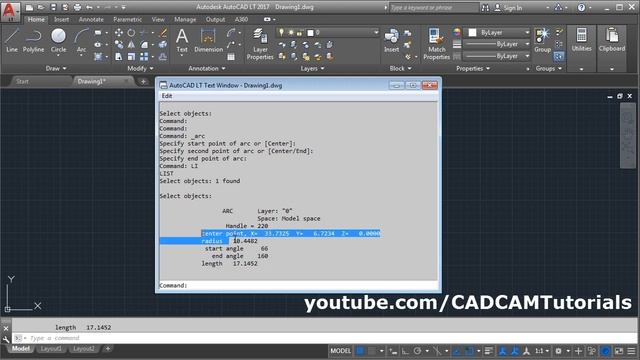Open the layer selection dropdown
This screenshot has width=640, height=360.
(x=376, y=33)
